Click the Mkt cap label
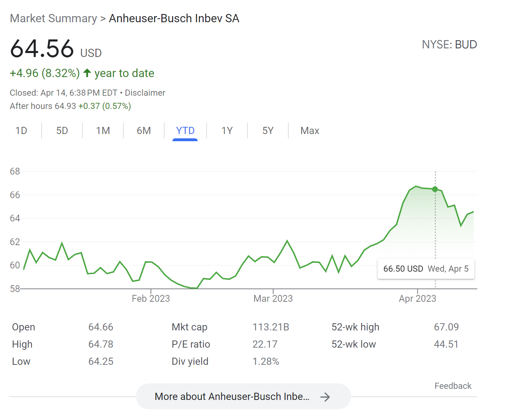The width and height of the screenshot is (511, 420). 189,327
